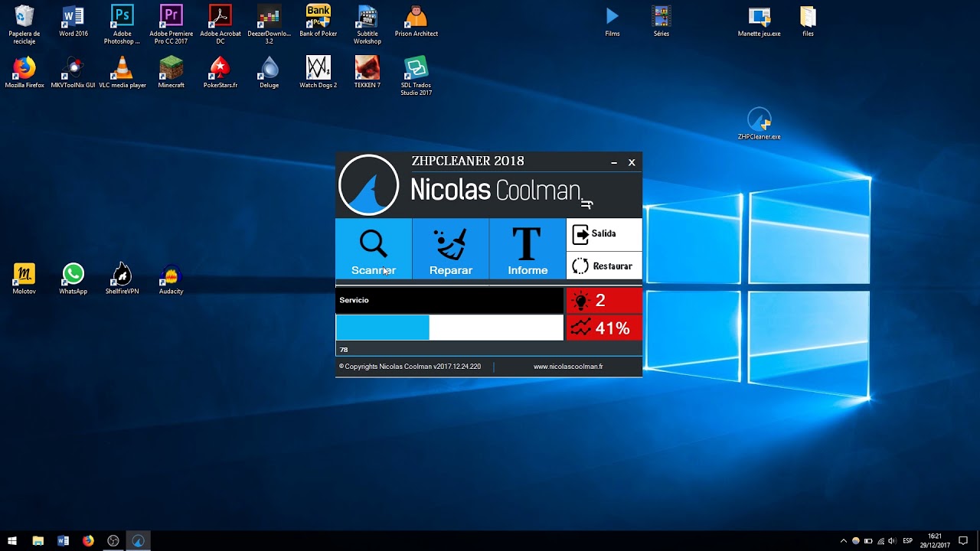Click the red detections counter showing 2

603,301
